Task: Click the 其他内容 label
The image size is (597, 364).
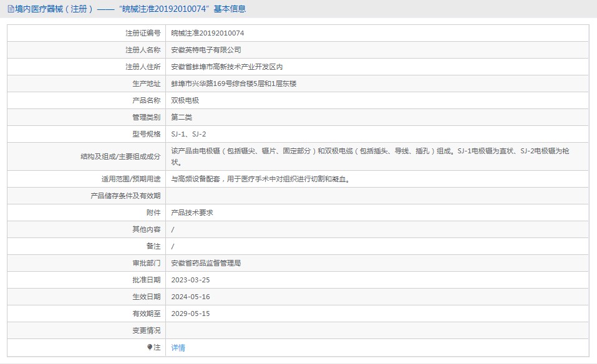Action: click(147, 229)
